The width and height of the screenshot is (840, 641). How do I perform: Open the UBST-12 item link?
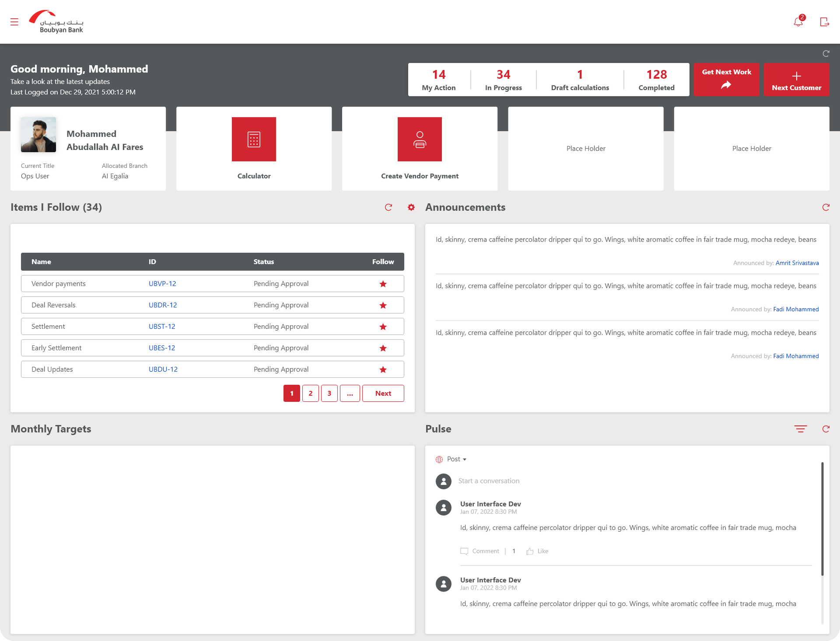pyautogui.click(x=162, y=327)
